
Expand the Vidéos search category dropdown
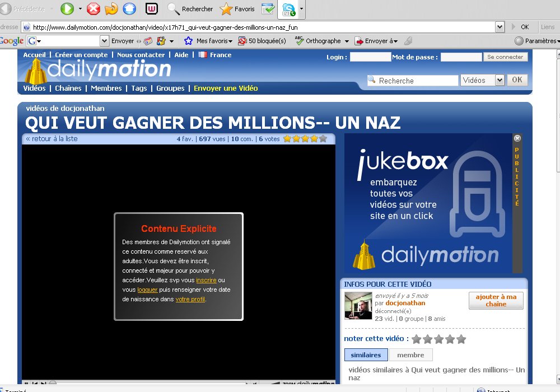click(500, 81)
